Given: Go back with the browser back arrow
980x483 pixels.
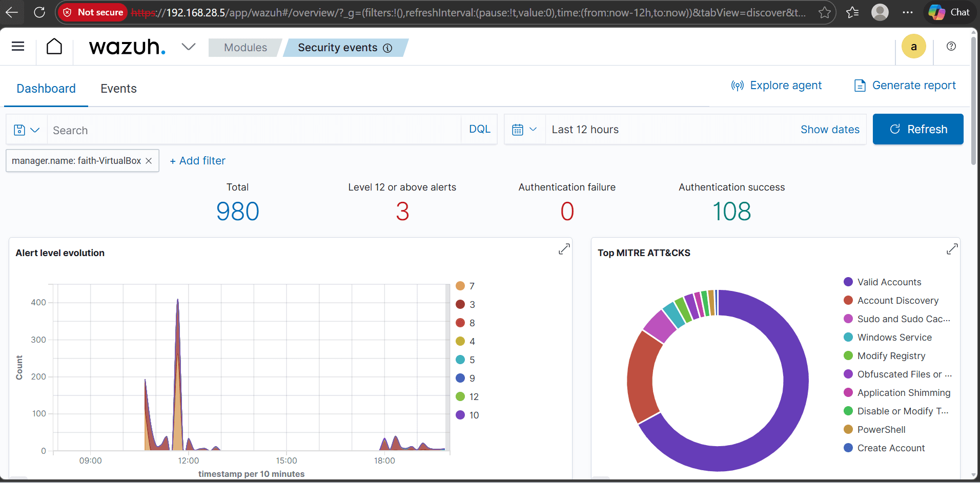Looking at the screenshot, I should click(x=12, y=12).
